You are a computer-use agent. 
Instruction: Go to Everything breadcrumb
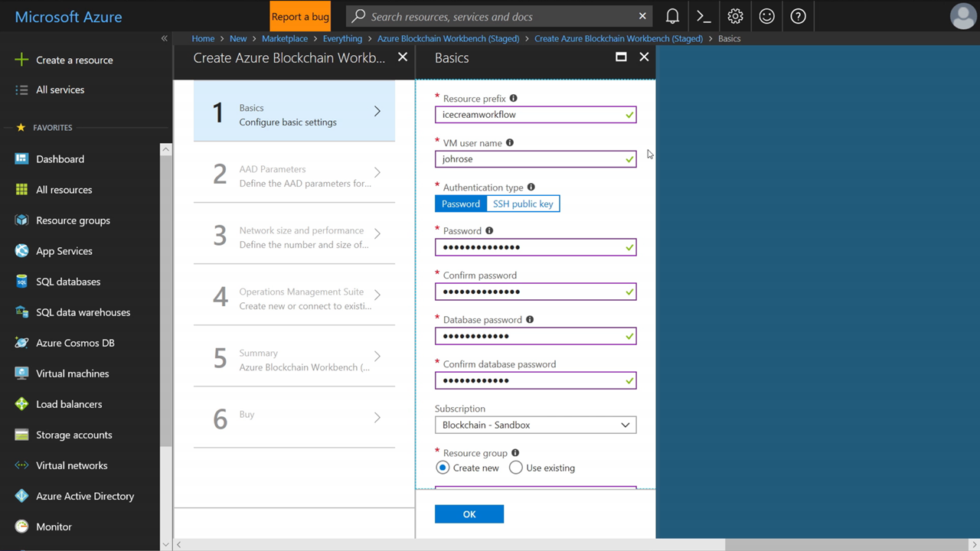[342, 38]
